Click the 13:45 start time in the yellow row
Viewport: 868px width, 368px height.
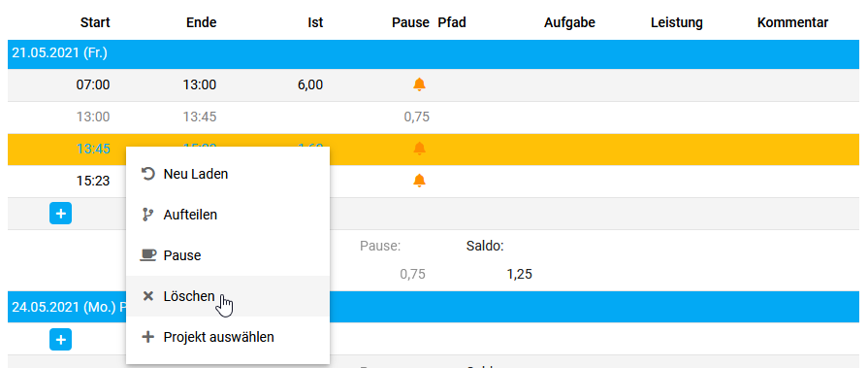point(93,149)
